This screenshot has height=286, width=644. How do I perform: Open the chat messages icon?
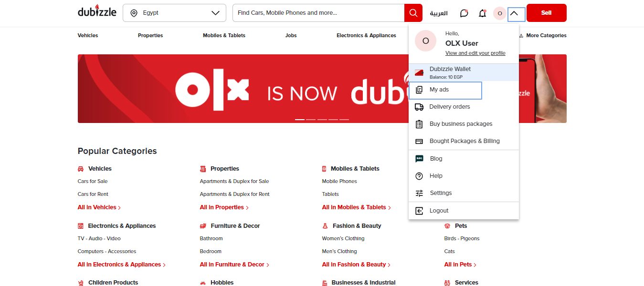pos(464,13)
